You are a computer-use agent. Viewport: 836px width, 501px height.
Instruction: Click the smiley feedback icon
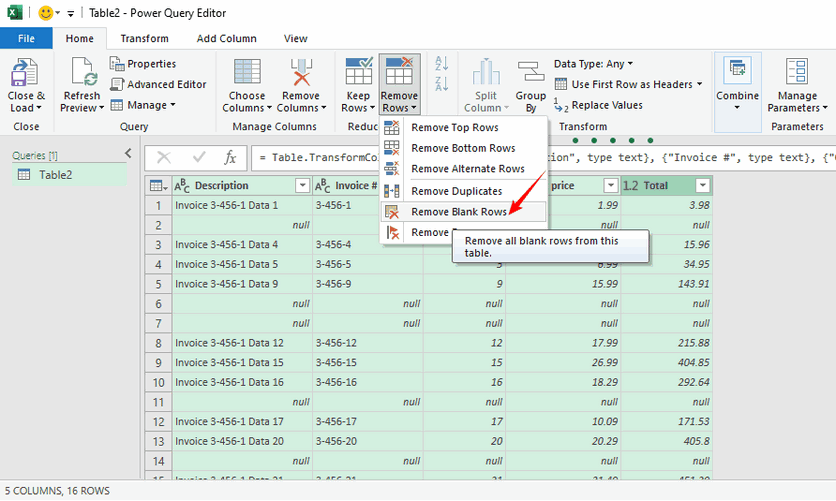[x=46, y=13]
